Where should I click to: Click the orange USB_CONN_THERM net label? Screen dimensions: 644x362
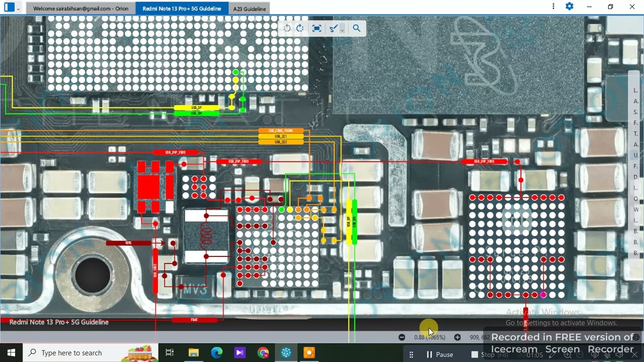(x=281, y=131)
